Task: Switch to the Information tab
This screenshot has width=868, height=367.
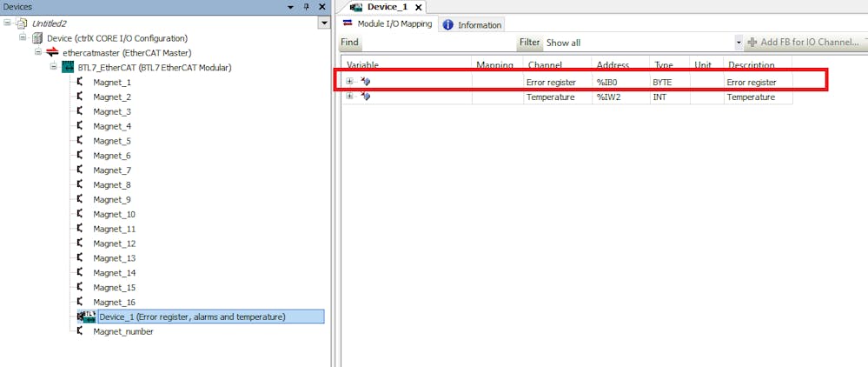Action: (473, 25)
